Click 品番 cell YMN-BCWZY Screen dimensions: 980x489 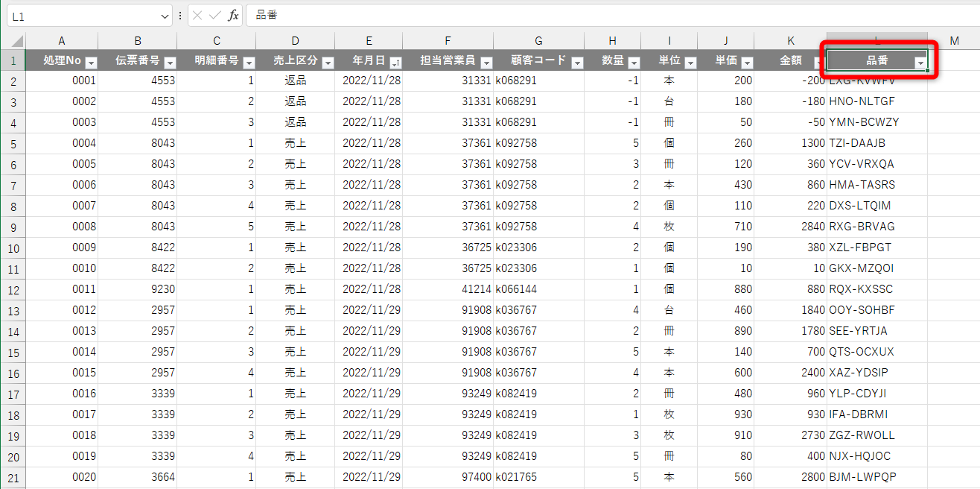[877, 122]
